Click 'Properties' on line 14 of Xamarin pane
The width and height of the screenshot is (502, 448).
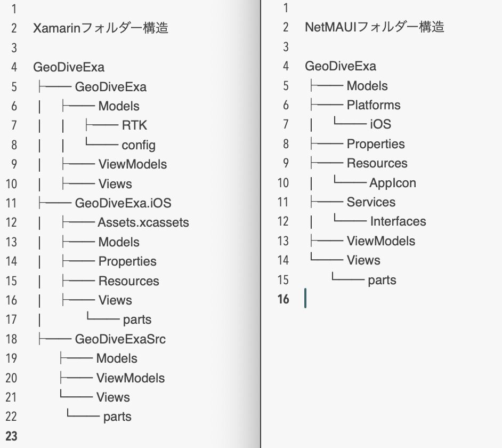pos(127,261)
